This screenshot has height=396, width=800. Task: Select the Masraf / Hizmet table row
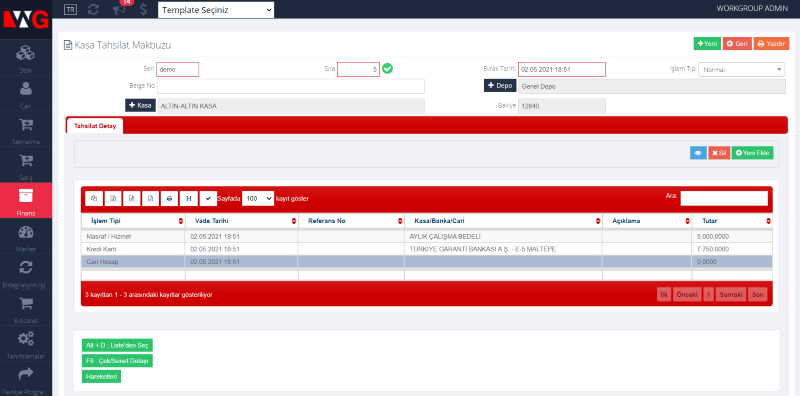[x=427, y=237]
